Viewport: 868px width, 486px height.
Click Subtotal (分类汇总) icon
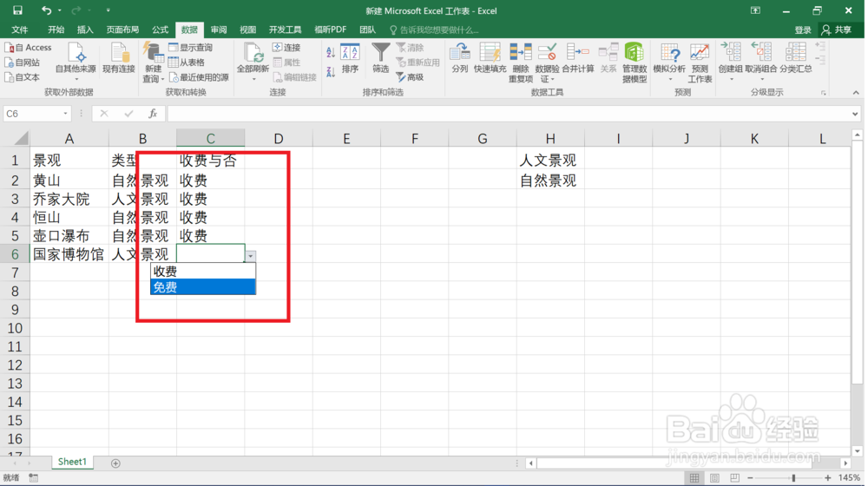coord(795,58)
